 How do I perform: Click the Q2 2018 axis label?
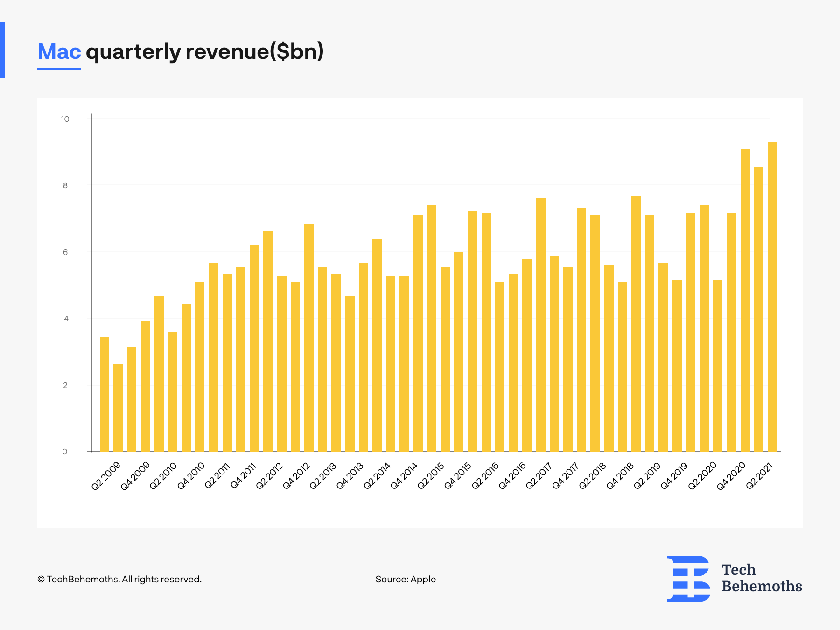coord(593,476)
